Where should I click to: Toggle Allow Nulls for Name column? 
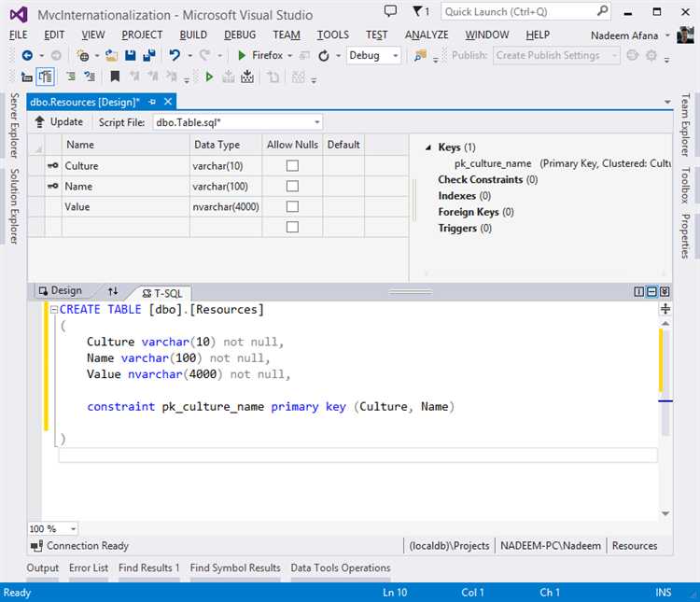292,186
